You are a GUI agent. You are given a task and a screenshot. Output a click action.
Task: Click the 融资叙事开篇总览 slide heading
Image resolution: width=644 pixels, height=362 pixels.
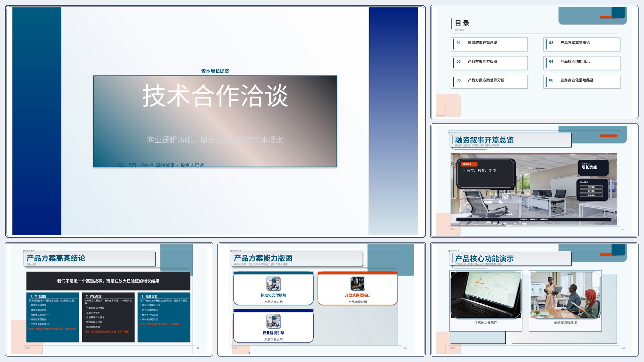484,140
